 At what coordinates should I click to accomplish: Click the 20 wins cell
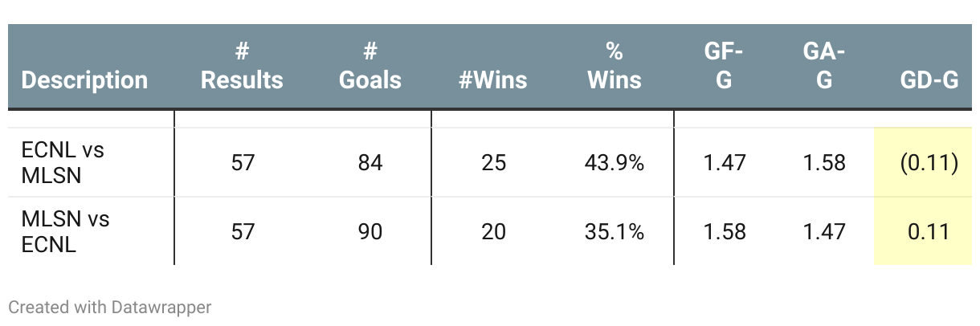coord(494,232)
